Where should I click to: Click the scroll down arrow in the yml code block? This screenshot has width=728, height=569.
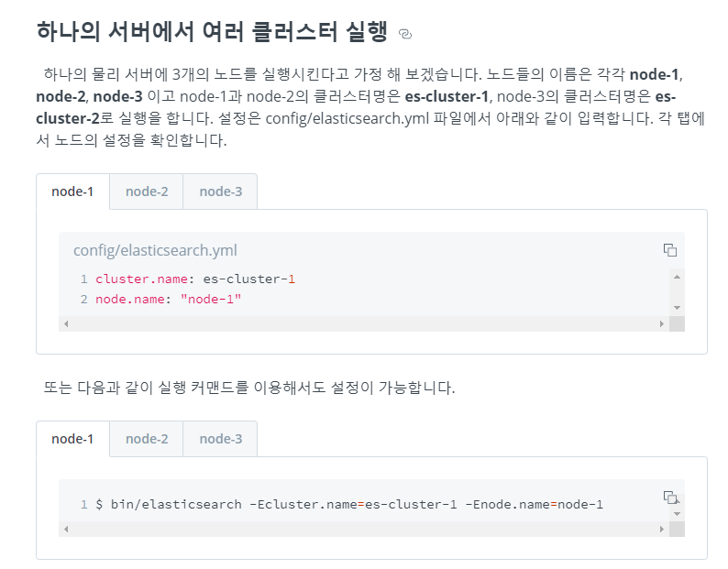coord(677,308)
